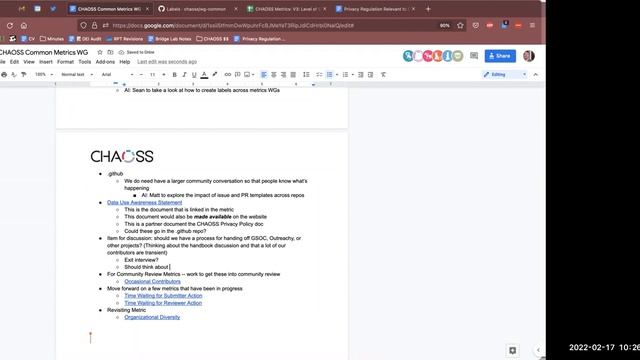Open the Add-ons menu
Screen dimensions: 640x360
(x=105, y=62)
